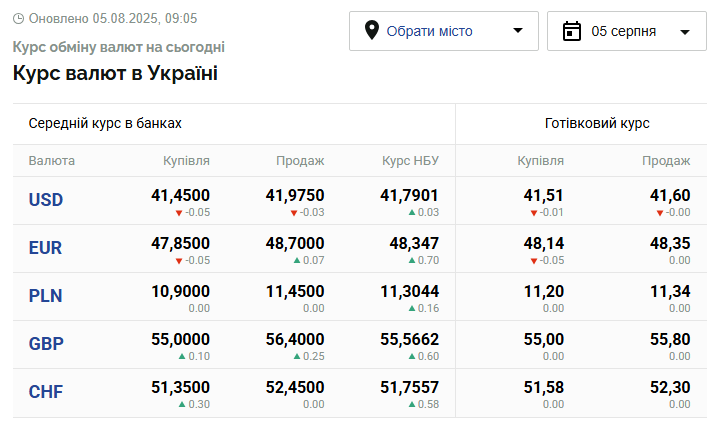Click the clock icon beside update time

(x=19, y=19)
